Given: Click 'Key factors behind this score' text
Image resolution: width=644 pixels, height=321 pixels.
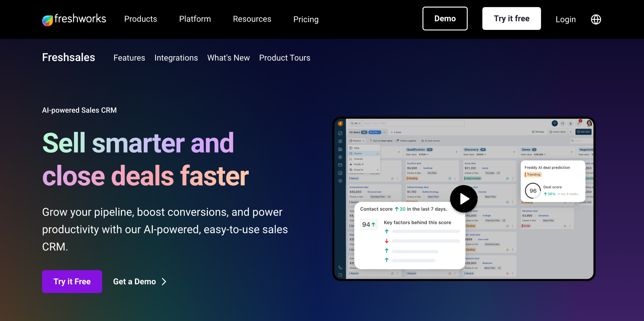Looking at the screenshot, I should point(417,222).
